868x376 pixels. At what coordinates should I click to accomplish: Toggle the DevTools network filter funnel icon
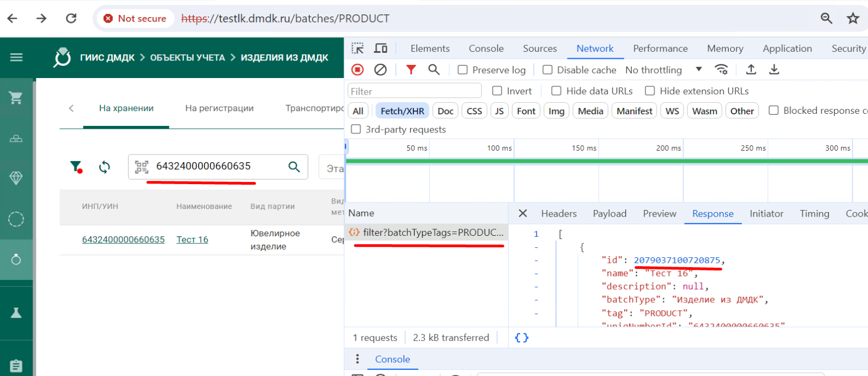point(411,70)
